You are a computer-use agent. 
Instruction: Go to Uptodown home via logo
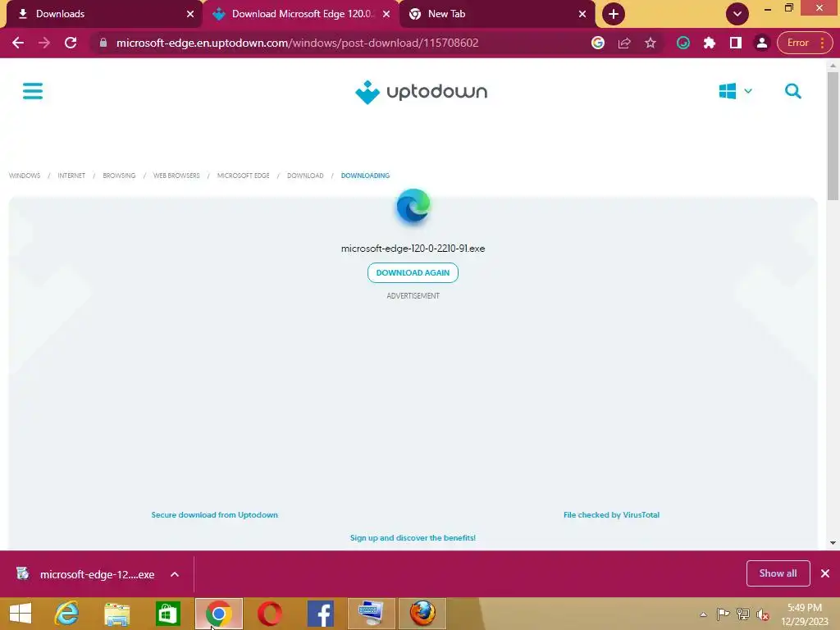421,92
